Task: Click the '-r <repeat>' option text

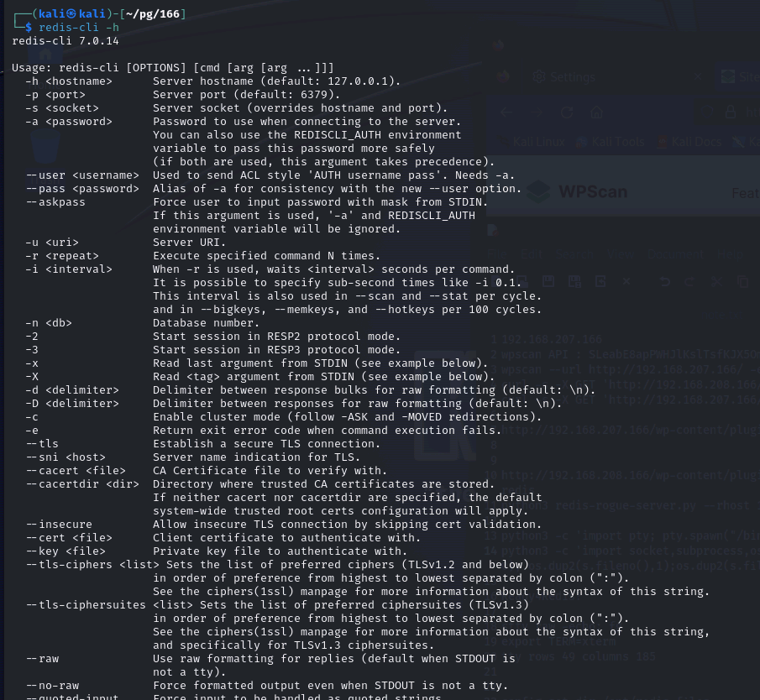Action: (x=62, y=256)
